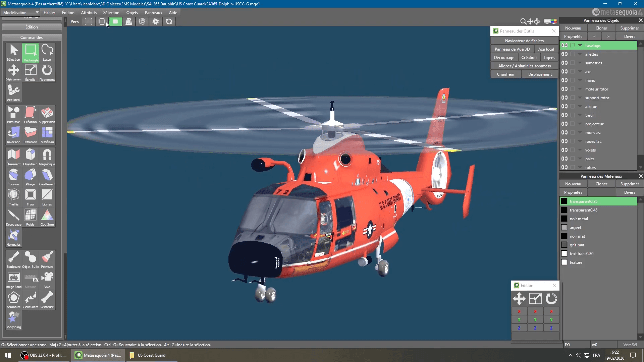Expand the axe object arrow
The width and height of the screenshot is (644, 362).
coord(580,71)
